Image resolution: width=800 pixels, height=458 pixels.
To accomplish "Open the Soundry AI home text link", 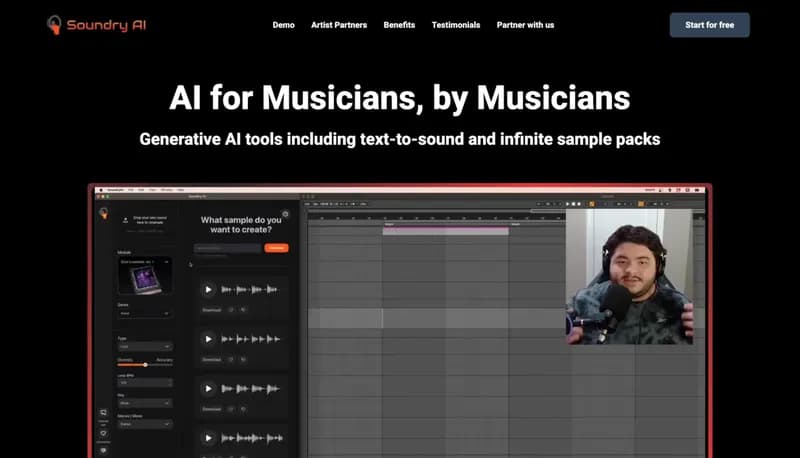I will [106, 25].
